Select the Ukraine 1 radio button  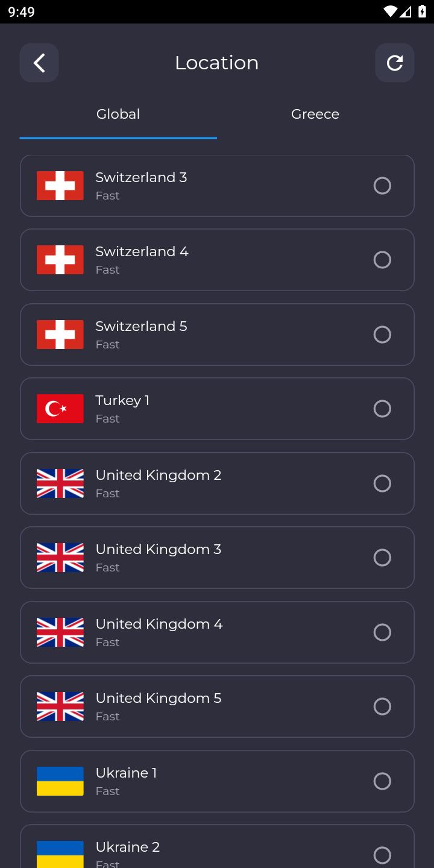tap(382, 781)
